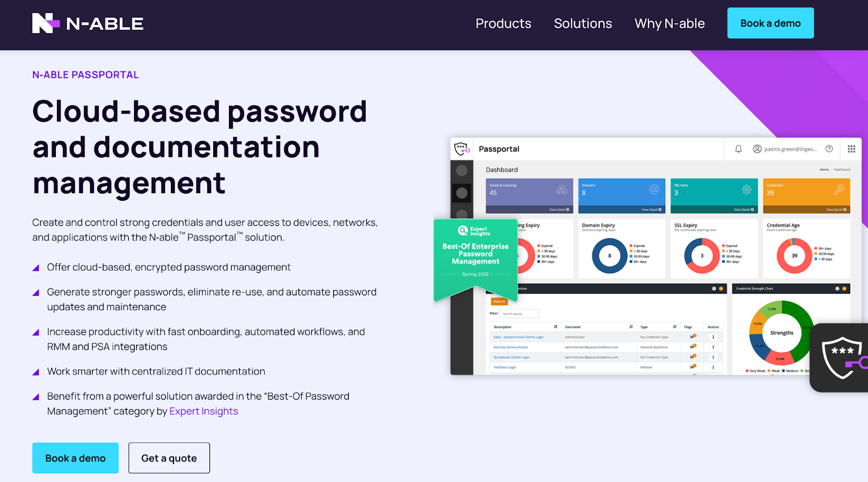The width and height of the screenshot is (868, 482).
Task: Open the Why N-able menu
Action: pyautogui.click(x=669, y=23)
